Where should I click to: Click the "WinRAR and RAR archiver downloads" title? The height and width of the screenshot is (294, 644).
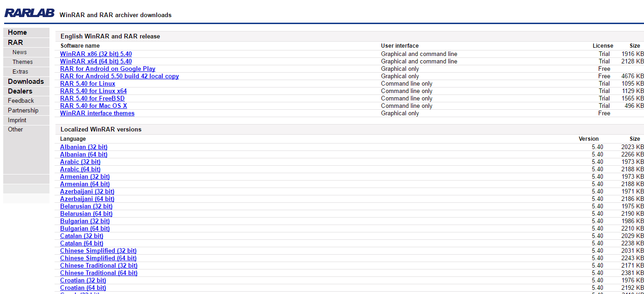pyautogui.click(x=116, y=15)
